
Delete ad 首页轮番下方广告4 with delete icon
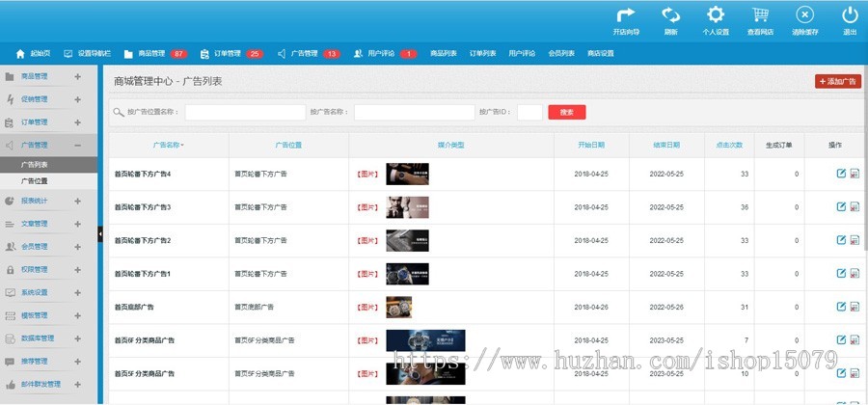tap(854, 174)
